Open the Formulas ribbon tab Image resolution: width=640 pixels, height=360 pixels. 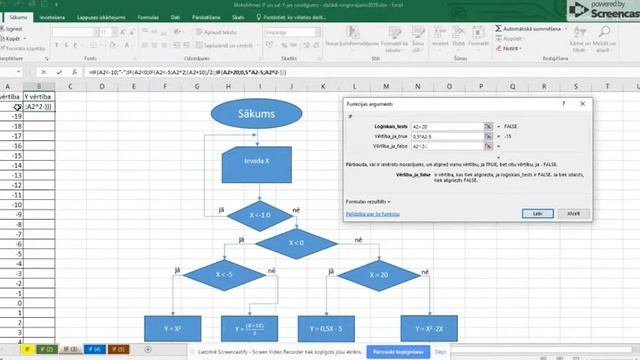(148, 17)
